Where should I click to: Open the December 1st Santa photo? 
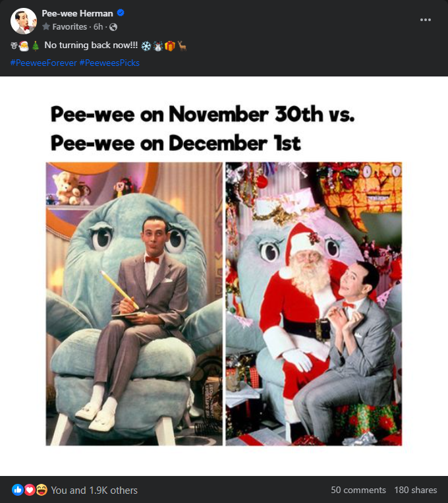tap(314, 304)
